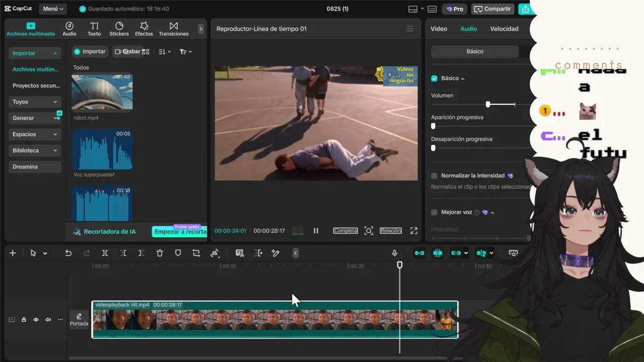644x362 pixels.
Task: Switch media to grid view
Action: 146,52
